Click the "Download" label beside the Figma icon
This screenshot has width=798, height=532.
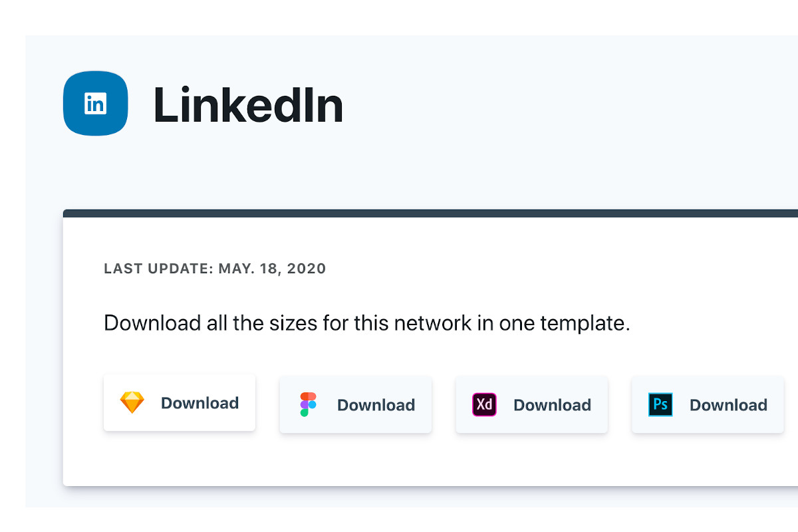tap(376, 405)
